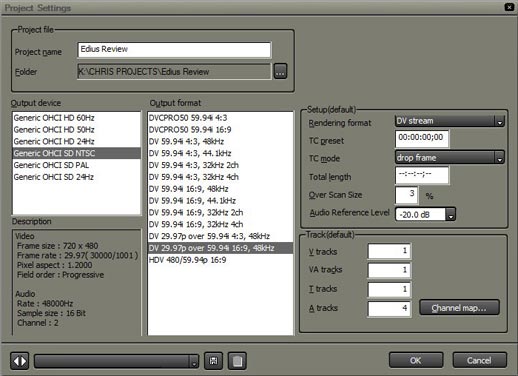Select Generic OHCI HD 60Hz device
This screenshot has height=376, width=518.
76,118
